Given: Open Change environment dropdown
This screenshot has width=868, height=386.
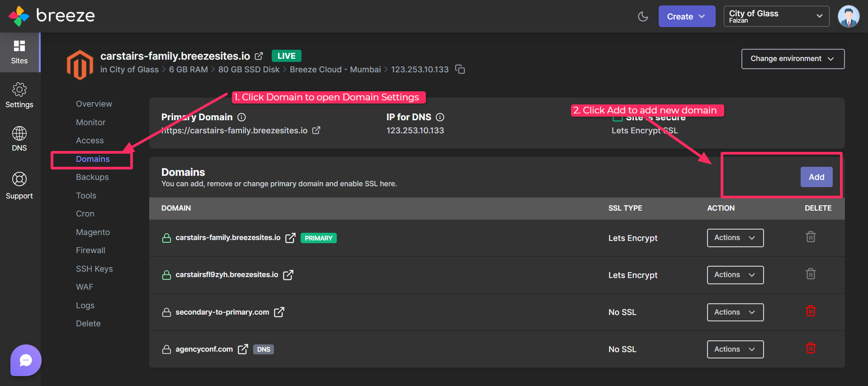Looking at the screenshot, I should pos(793,59).
